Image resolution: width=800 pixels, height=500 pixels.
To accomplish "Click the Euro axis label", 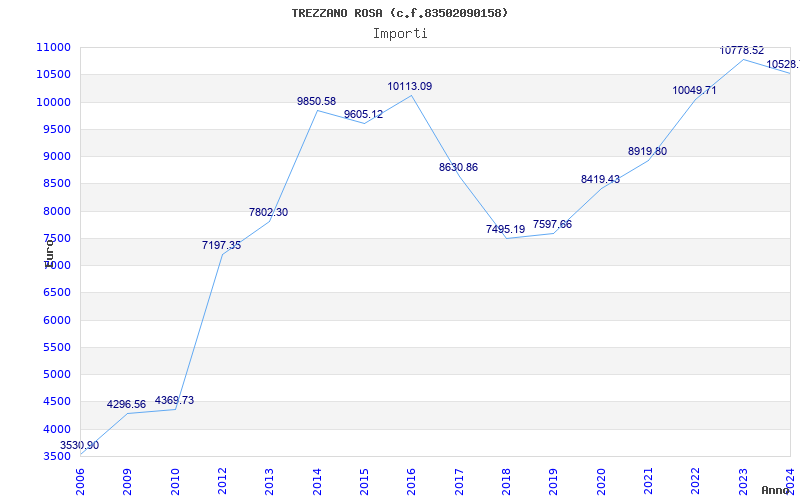I will point(49,254).
